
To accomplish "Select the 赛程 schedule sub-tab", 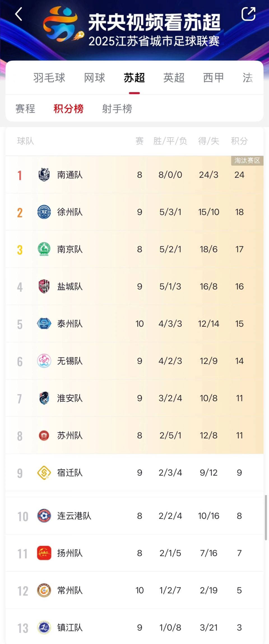I will (x=25, y=109).
